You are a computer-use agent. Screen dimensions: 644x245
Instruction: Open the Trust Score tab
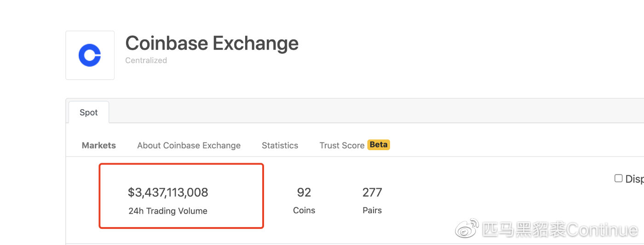click(x=342, y=146)
